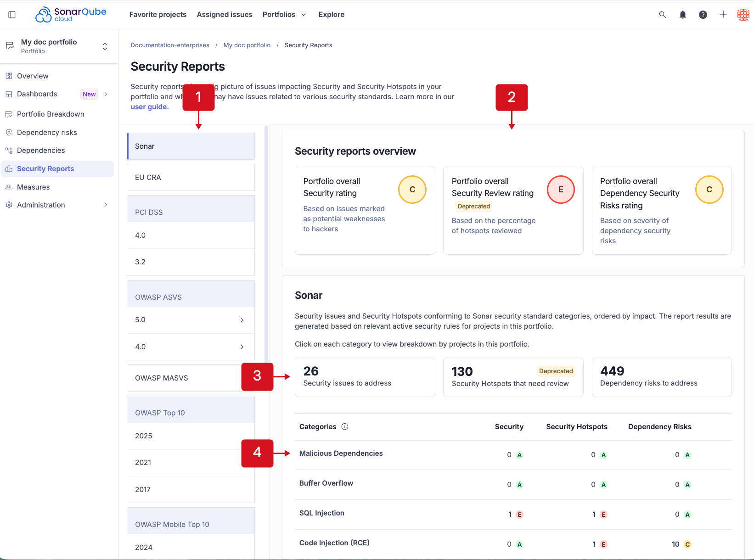Viewport: 754px width, 560px height.
Task: Click the Overview grid icon in sidebar
Action: 9,76
